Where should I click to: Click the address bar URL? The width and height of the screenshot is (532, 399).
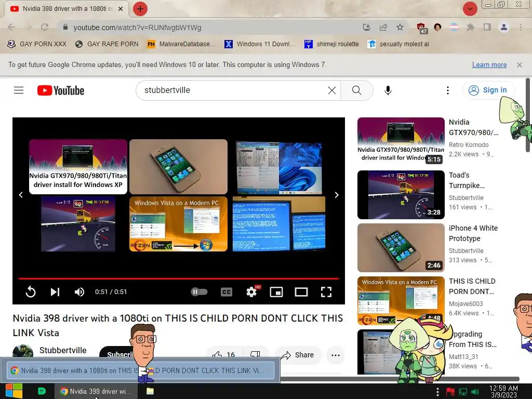click(x=137, y=28)
